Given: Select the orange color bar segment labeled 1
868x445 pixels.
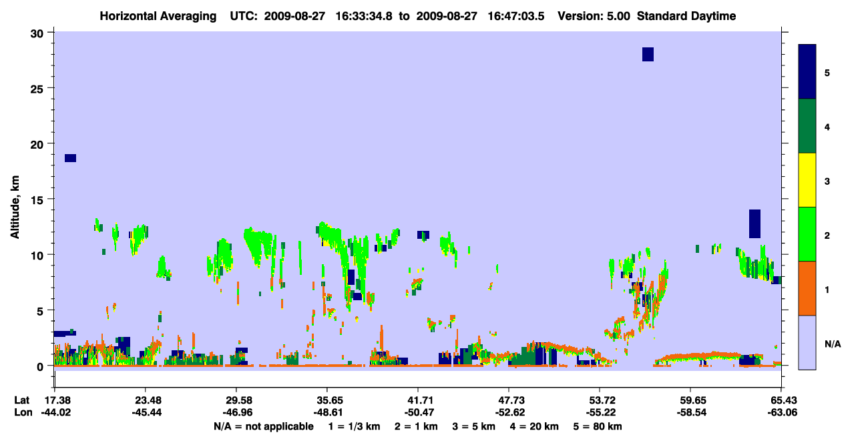Looking at the screenshot, I should coord(807,288).
